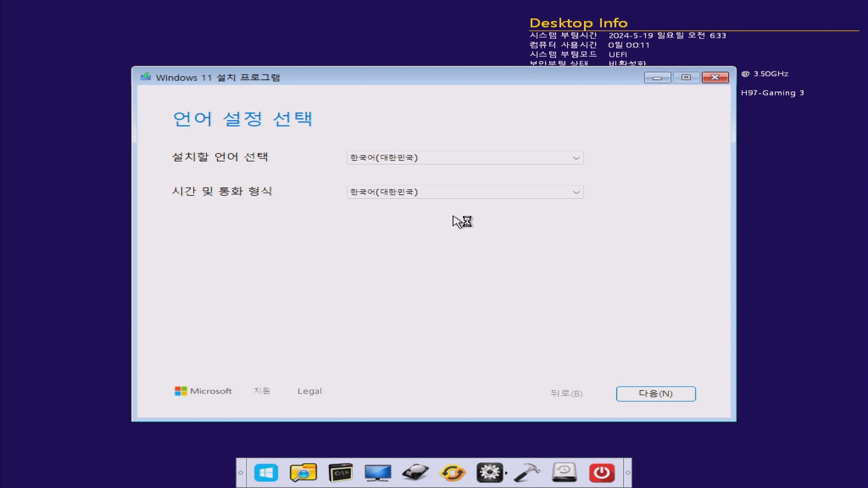Open the 지원 support link

[262, 391]
